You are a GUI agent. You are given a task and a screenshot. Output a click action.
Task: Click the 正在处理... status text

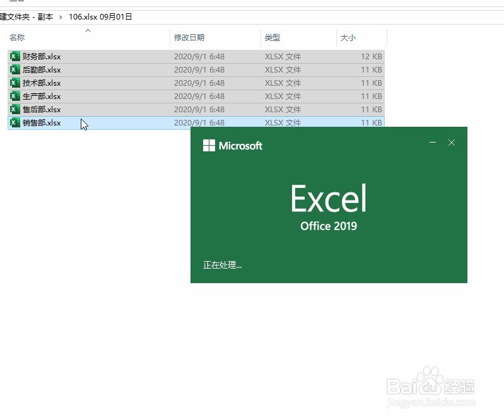(222, 265)
